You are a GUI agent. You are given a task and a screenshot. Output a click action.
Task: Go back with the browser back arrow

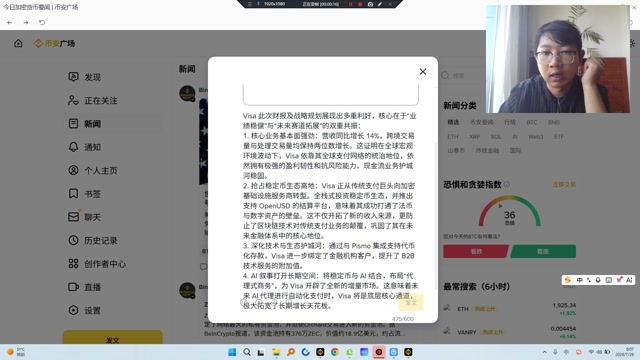(9, 22)
